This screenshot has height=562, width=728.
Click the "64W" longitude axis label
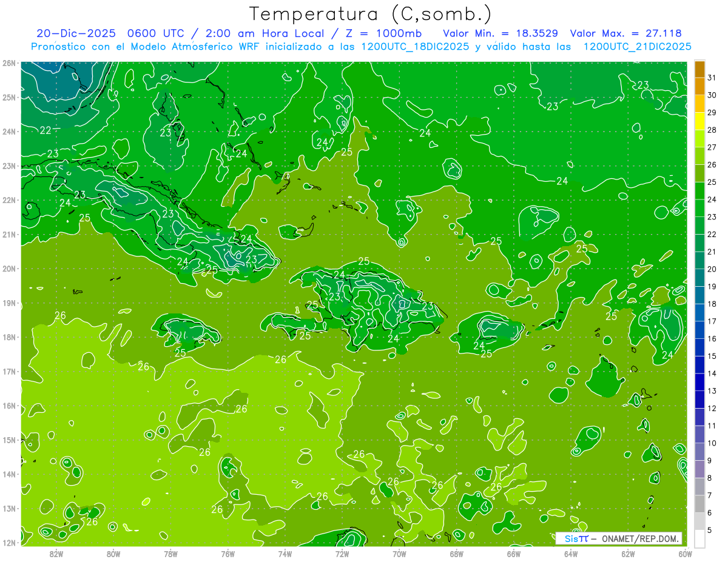[571, 554]
